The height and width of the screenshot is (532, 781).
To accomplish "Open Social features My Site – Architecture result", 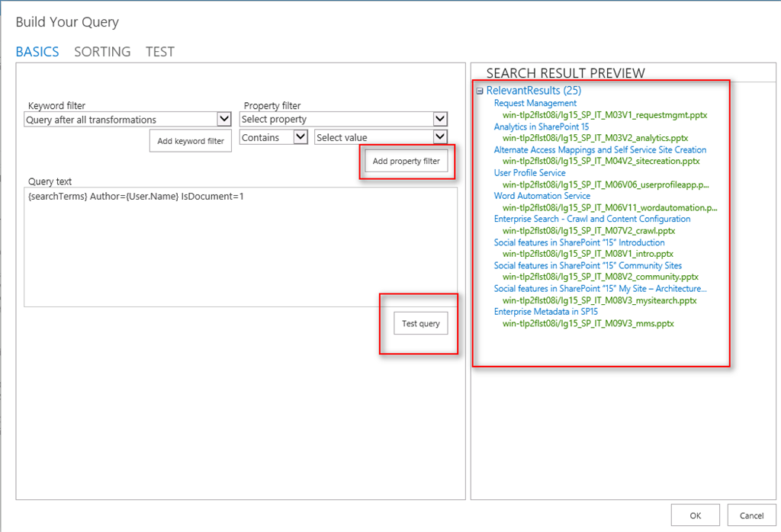I will click(x=600, y=289).
